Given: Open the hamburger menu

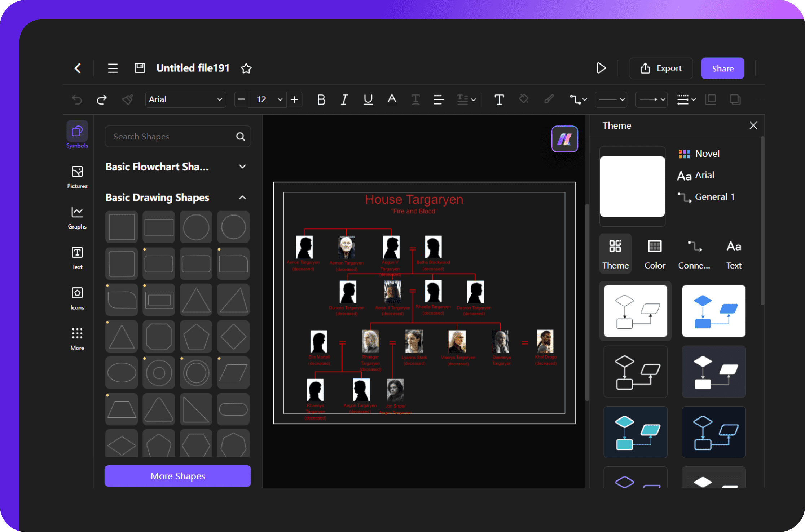Looking at the screenshot, I should pyautogui.click(x=113, y=68).
